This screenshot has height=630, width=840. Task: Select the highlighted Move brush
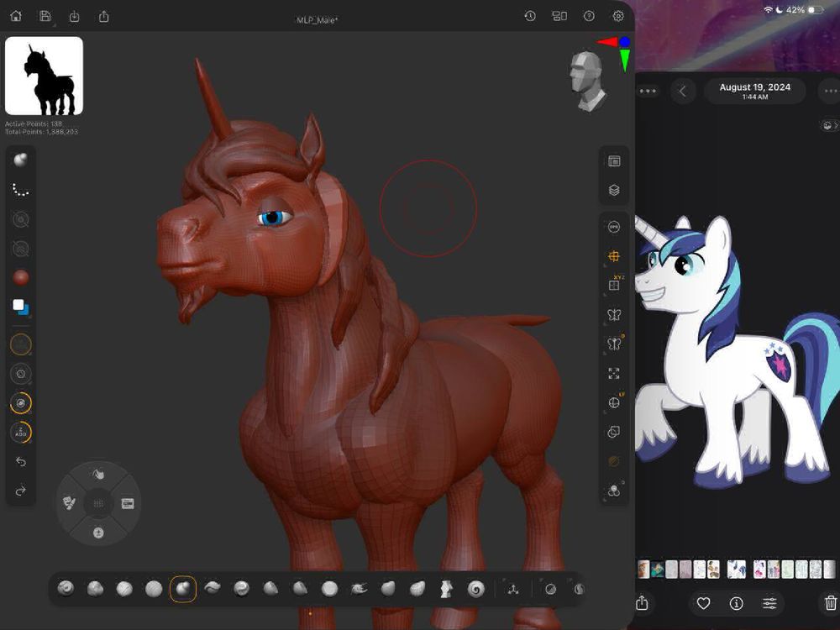183,589
